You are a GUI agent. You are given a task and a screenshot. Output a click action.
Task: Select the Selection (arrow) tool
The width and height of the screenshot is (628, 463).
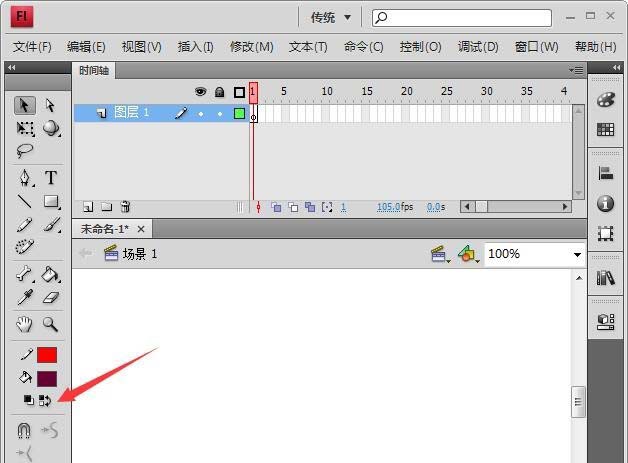point(25,106)
